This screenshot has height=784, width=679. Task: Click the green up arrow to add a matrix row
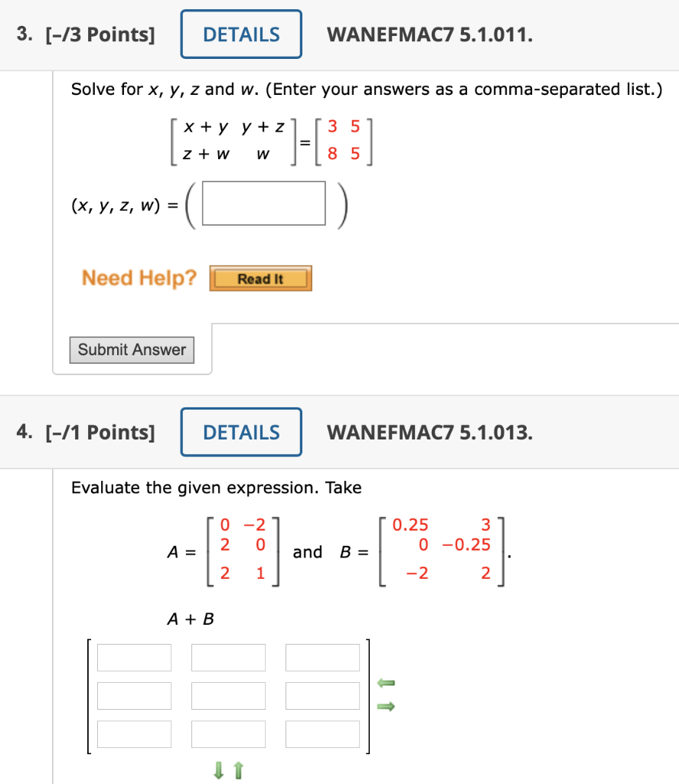coord(237,770)
